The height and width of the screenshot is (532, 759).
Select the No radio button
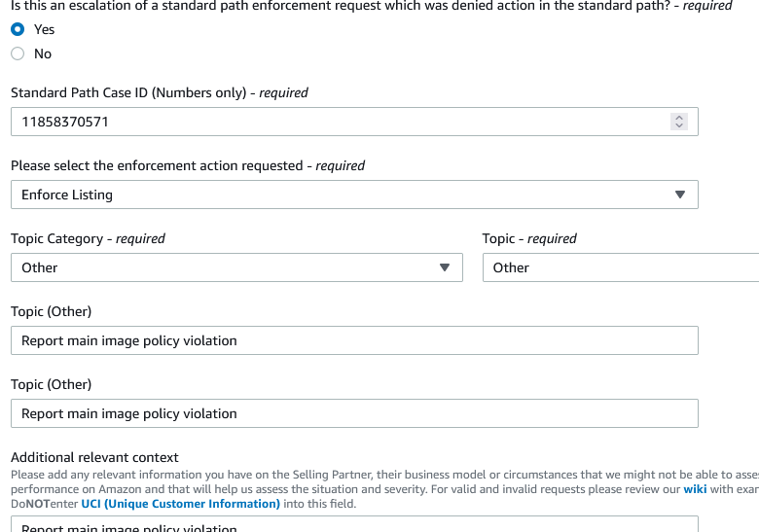(x=18, y=53)
